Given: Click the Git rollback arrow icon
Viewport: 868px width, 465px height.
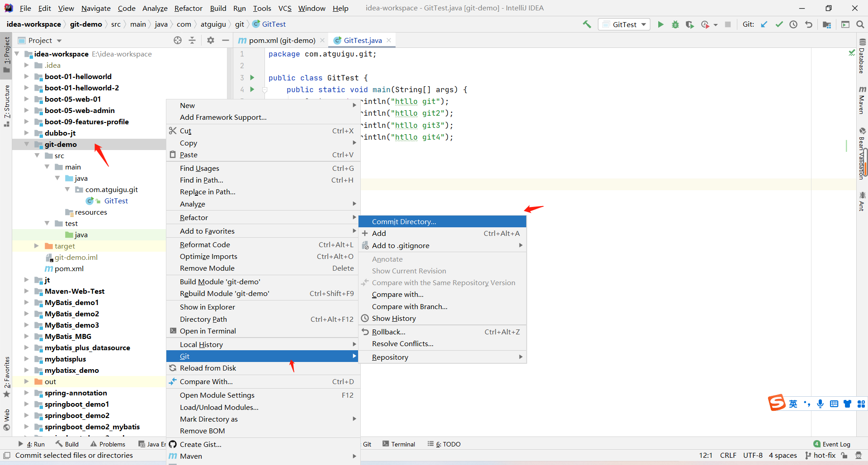Looking at the screenshot, I should (808, 24).
